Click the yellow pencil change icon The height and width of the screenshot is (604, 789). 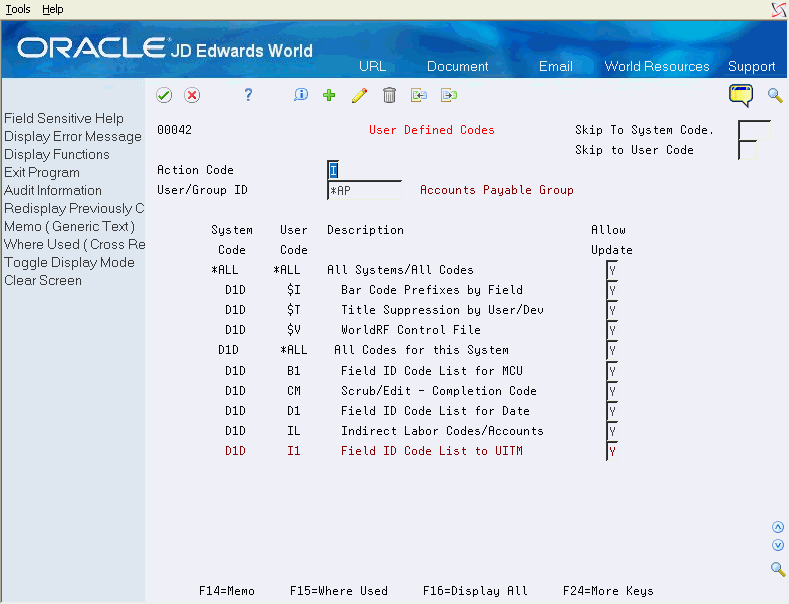(359, 95)
